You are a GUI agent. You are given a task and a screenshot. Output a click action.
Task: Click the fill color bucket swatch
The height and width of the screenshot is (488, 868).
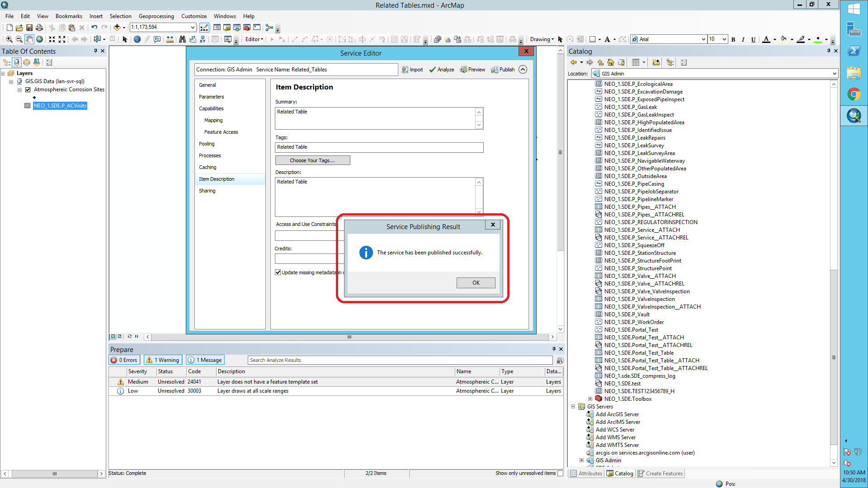(783, 39)
